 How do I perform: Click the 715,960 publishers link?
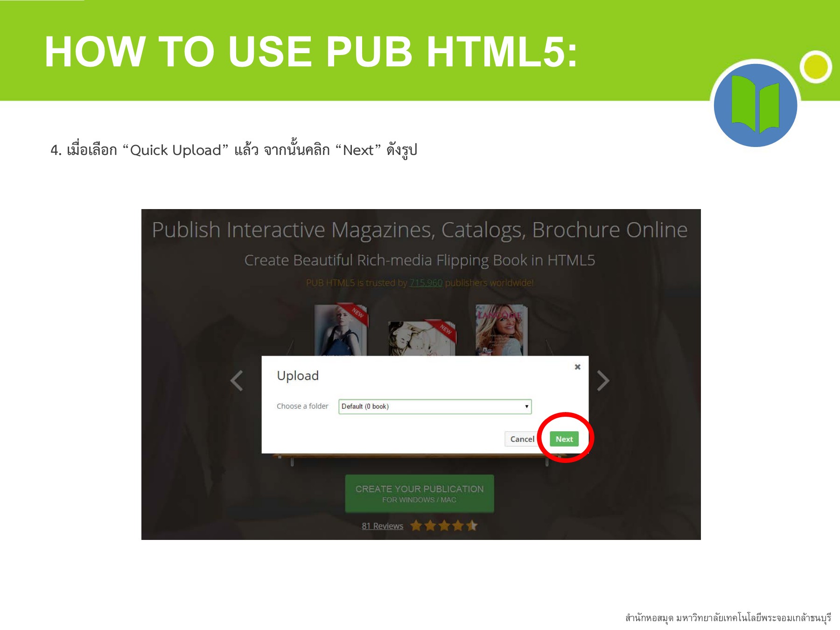pyautogui.click(x=425, y=282)
